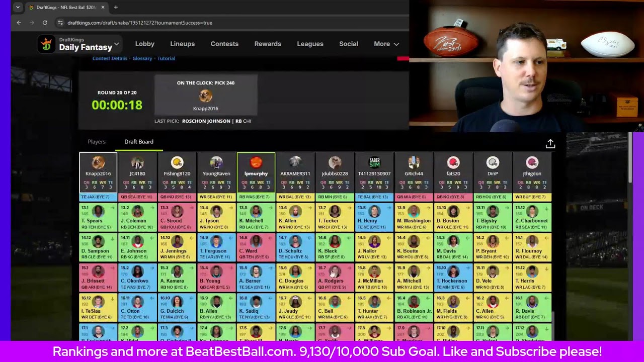Click A. Rodgers pick 15.7 card
This screenshot has height=362, width=644.
335,277
